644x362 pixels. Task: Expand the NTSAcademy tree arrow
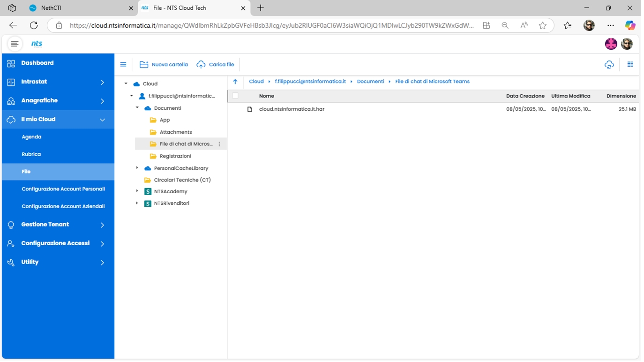pos(137,191)
